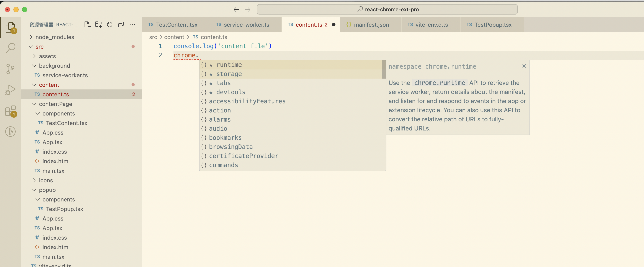Close the chrome.runtime documentation popup
This screenshot has width=644, height=267.
[x=524, y=66]
